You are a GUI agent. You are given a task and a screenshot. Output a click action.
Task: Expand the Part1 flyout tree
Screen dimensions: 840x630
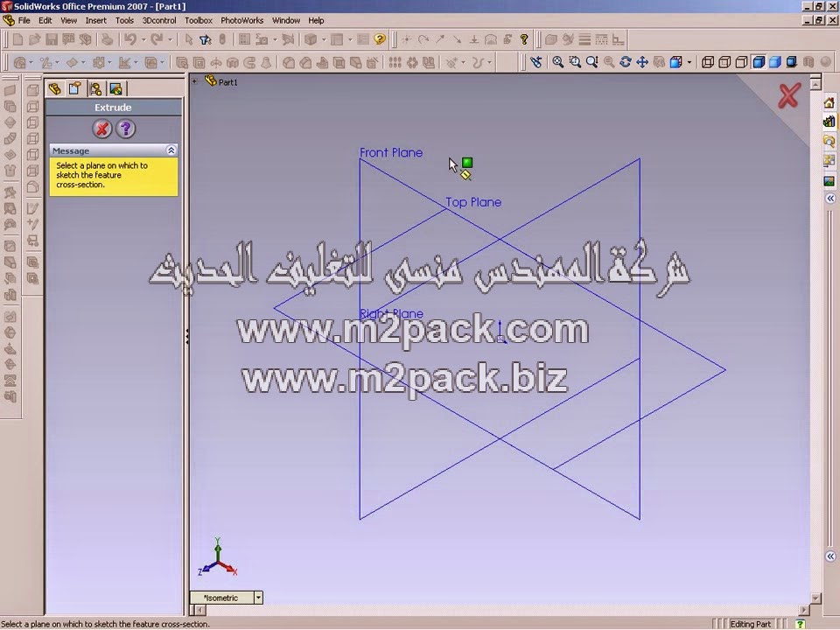[x=195, y=82]
